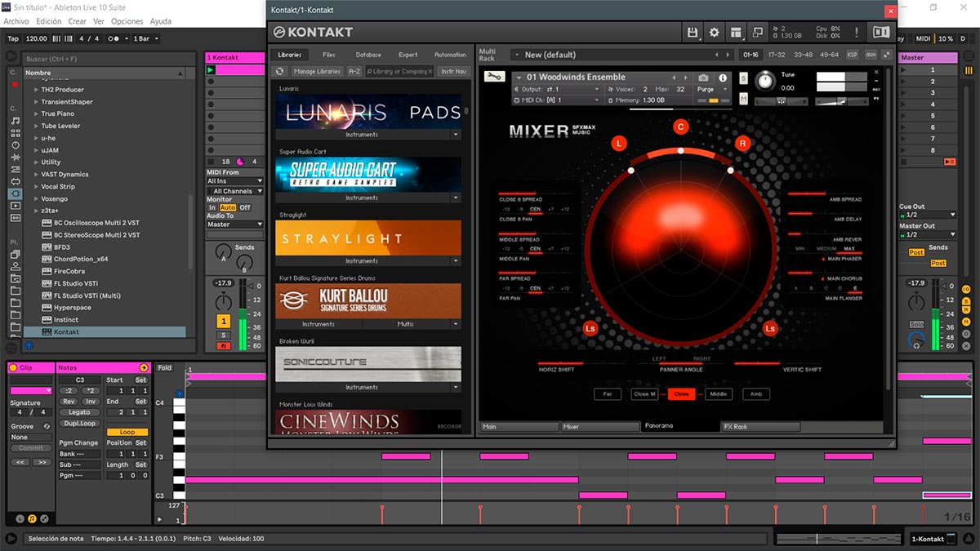Click the Native Instruments NI logo
The width and height of the screenshot is (980, 551).
pyautogui.click(x=880, y=33)
